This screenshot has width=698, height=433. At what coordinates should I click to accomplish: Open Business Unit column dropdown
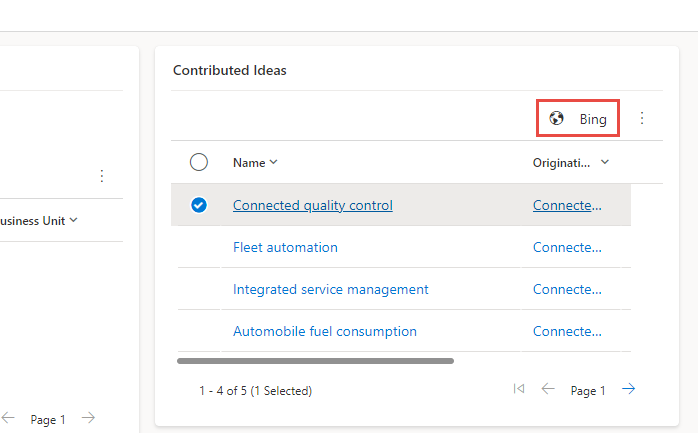(73, 220)
